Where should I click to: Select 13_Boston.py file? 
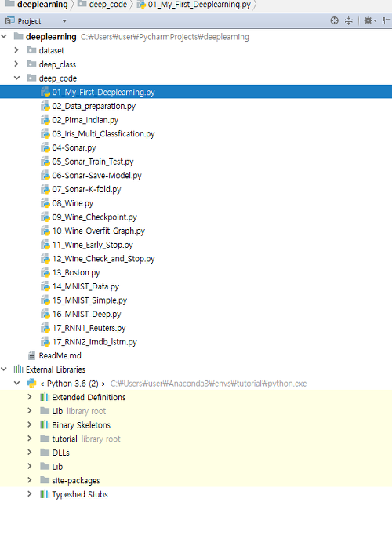pyautogui.click(x=76, y=273)
